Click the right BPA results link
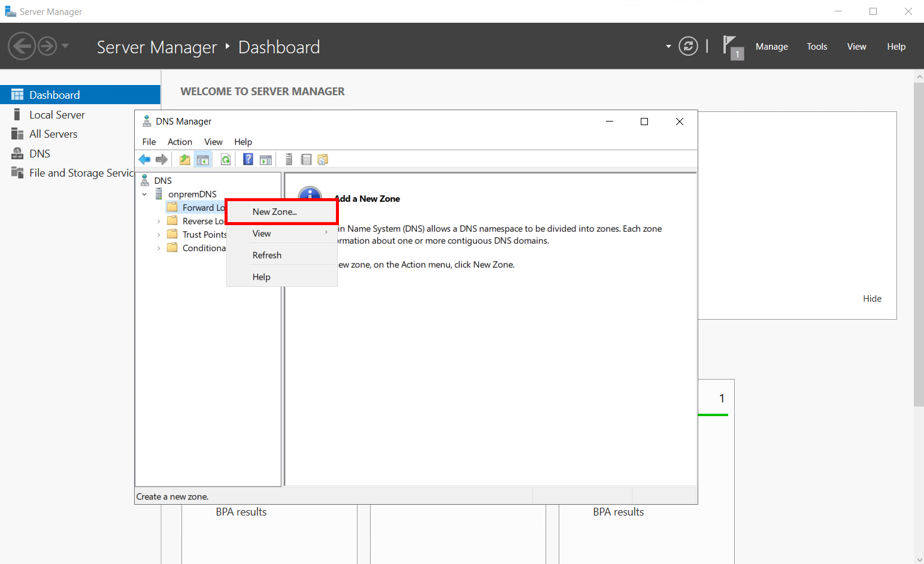This screenshot has width=924, height=564. 619,512
